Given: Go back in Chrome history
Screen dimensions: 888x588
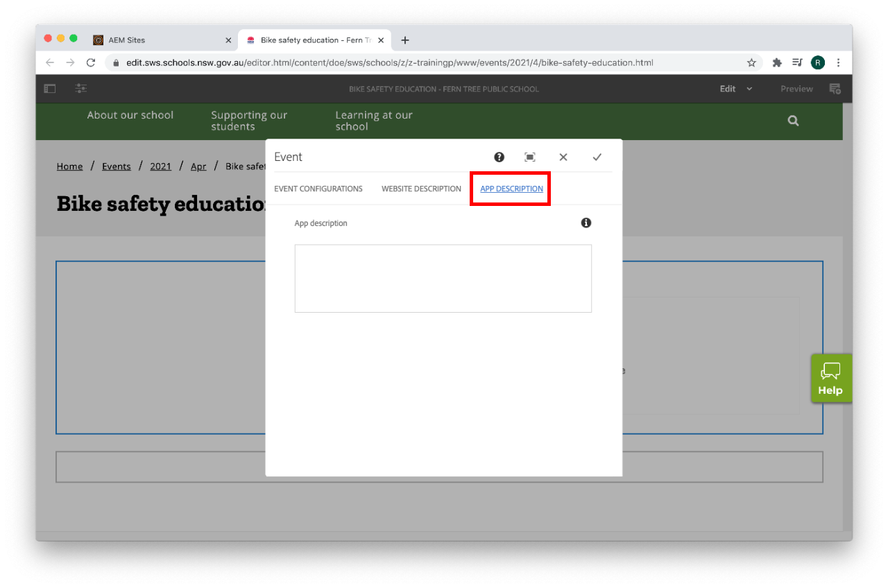Looking at the screenshot, I should point(50,62).
